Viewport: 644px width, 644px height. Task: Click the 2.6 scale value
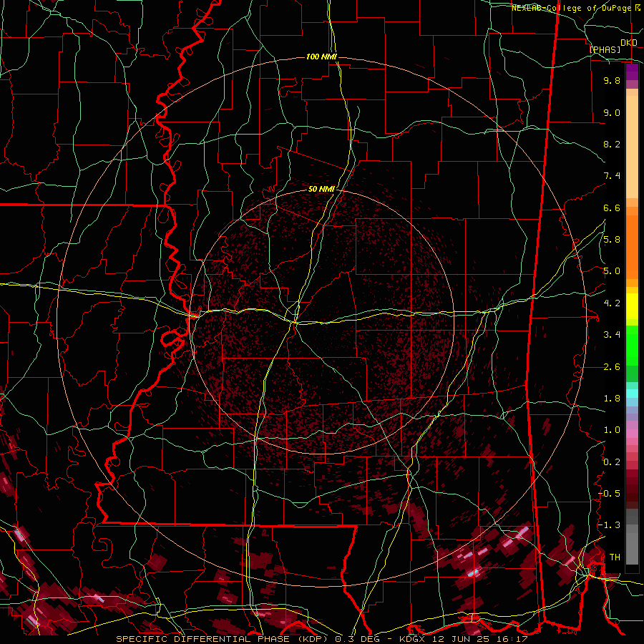612,367
